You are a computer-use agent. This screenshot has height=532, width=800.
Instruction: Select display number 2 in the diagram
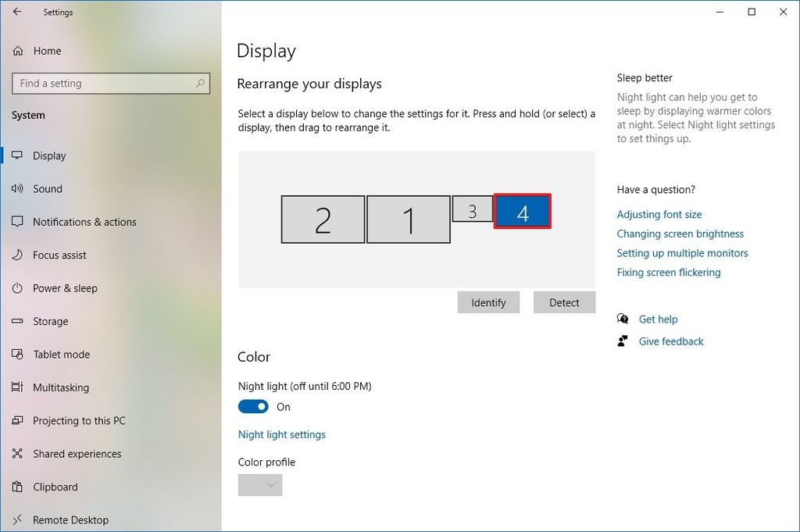point(323,219)
